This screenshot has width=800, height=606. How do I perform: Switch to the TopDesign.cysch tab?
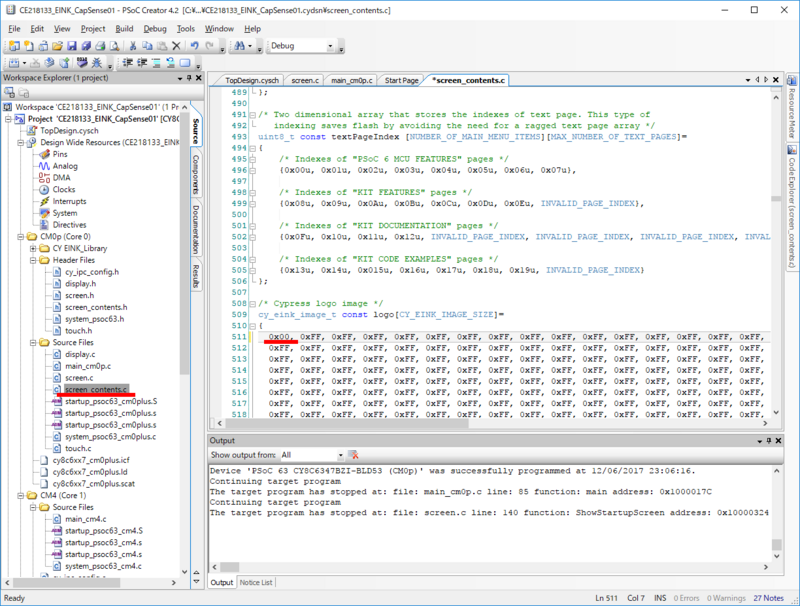(x=252, y=80)
